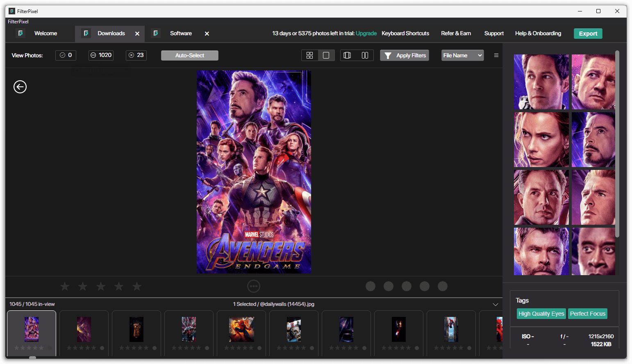Open the File Name sort dropdown
Image resolution: width=632 pixels, height=364 pixels.
[x=462, y=55]
